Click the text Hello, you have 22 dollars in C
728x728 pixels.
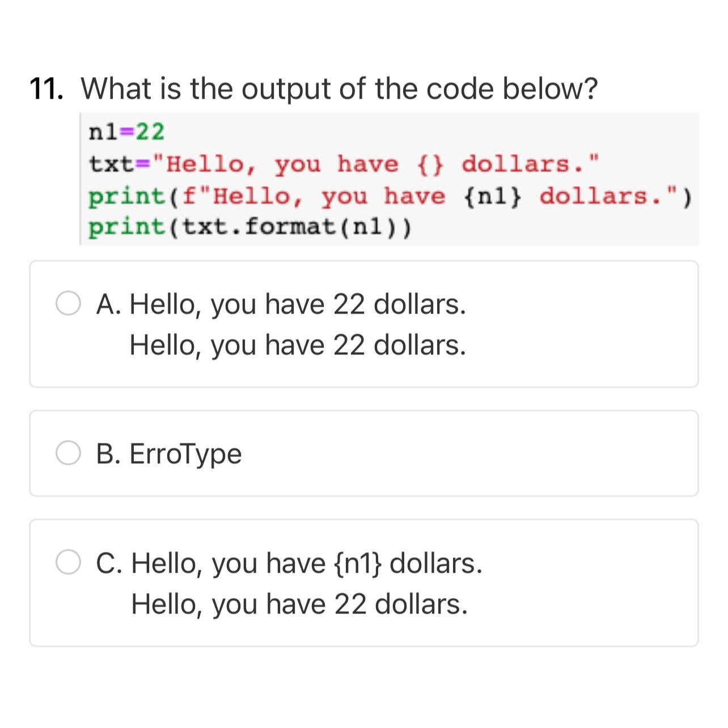299,603
